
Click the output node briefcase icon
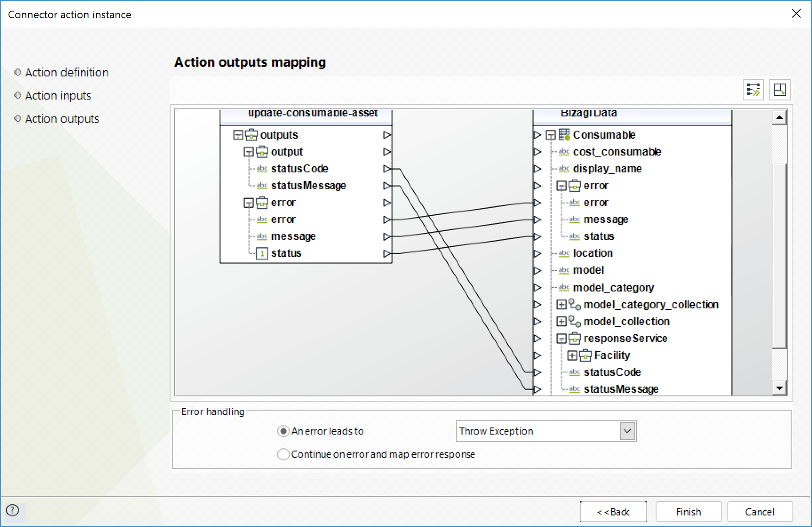coord(262,152)
